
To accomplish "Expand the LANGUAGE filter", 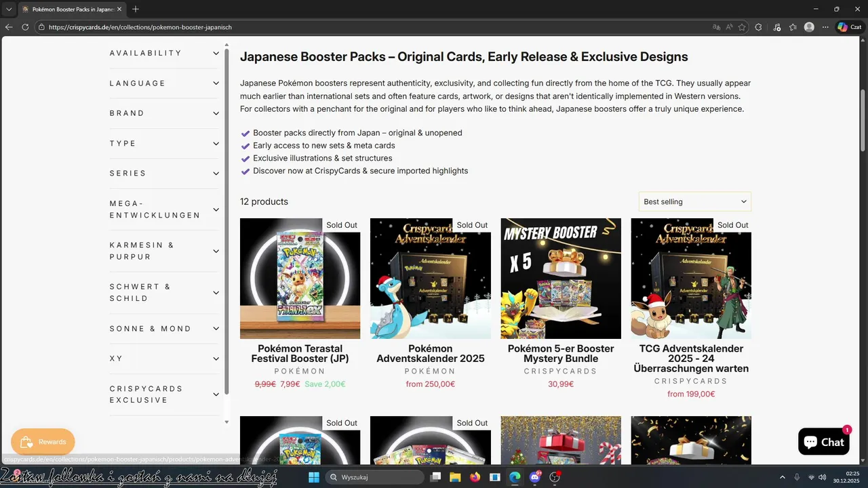I will (165, 83).
